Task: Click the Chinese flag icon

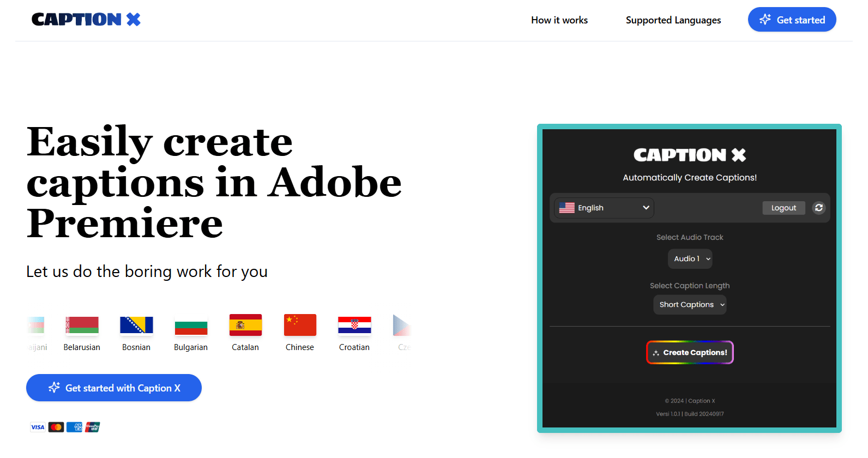Action: click(x=300, y=325)
